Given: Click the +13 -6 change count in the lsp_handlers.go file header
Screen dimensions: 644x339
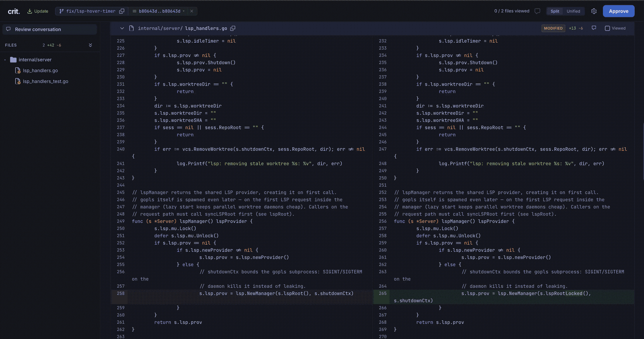Looking at the screenshot, I should click(576, 28).
